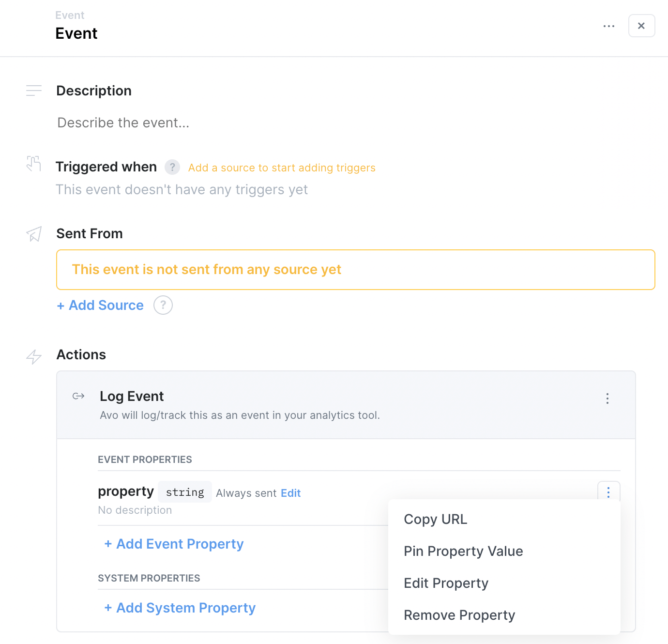Image resolution: width=668 pixels, height=644 pixels.
Task: Choose Edit Property from the menu
Action: pyautogui.click(x=446, y=583)
